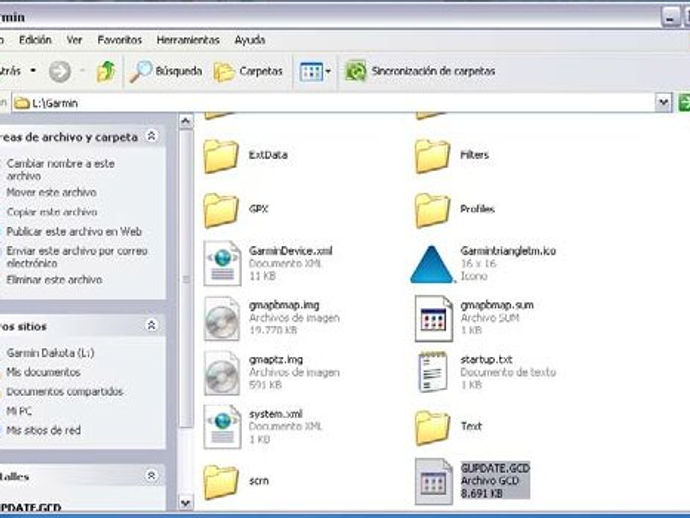Open the Atrás history dropdown arrow
The height and width of the screenshot is (518, 690).
point(33,71)
